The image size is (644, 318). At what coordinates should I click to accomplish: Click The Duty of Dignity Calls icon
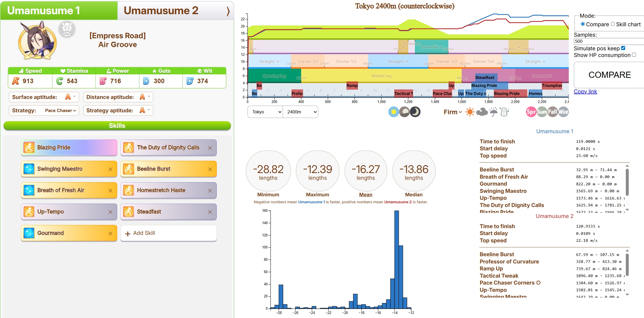128,147
